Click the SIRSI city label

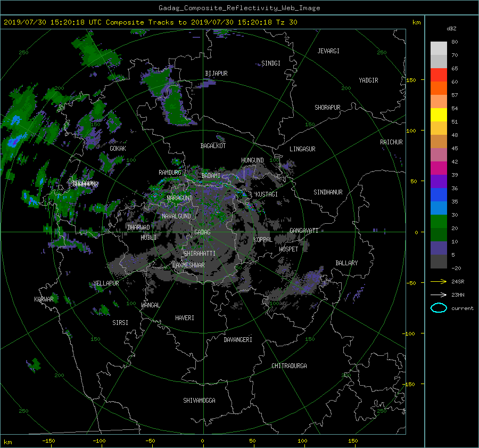coord(120,323)
